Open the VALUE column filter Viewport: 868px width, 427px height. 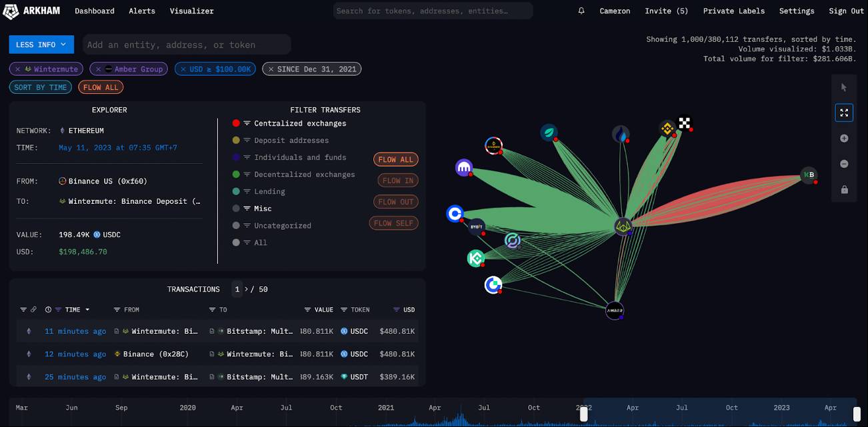click(308, 310)
